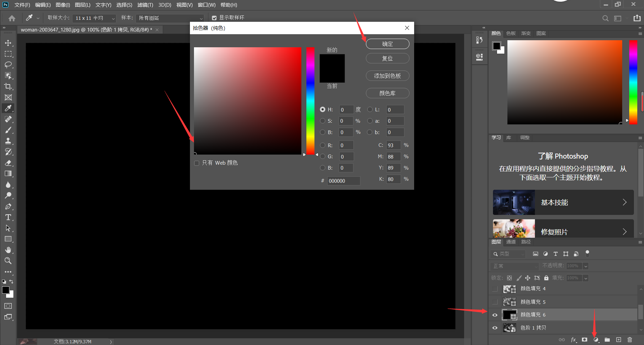644x345 pixels.
Task: Select the Lasso tool
Action: click(8, 65)
